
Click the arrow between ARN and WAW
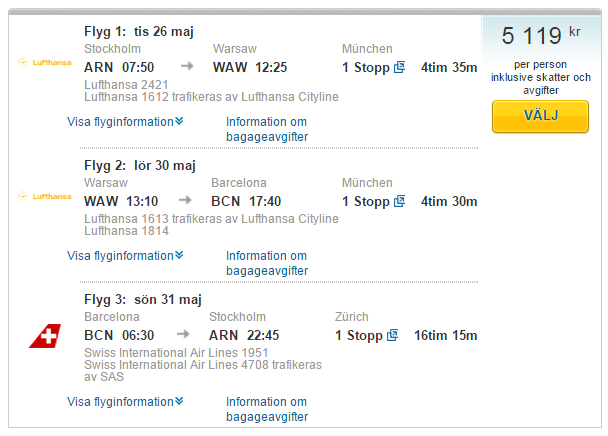pos(187,66)
